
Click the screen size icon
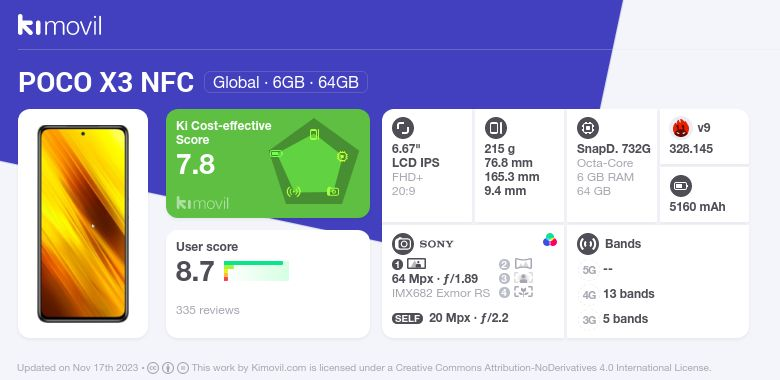click(x=403, y=128)
